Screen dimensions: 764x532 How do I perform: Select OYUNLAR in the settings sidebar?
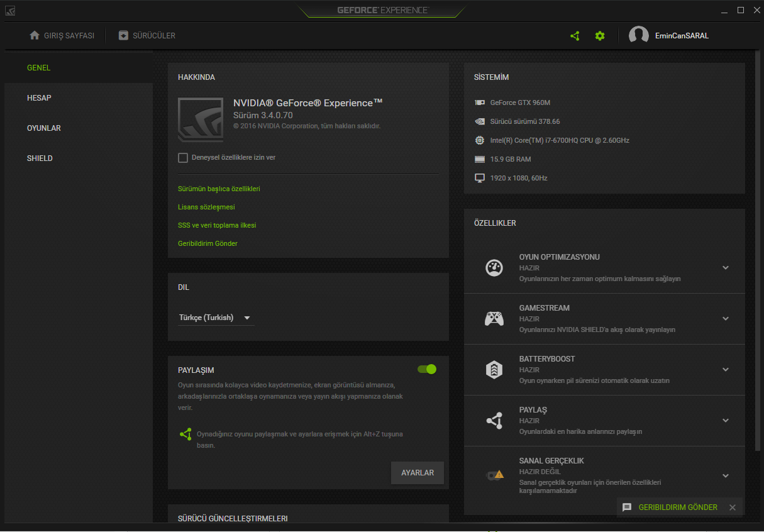tap(79, 128)
